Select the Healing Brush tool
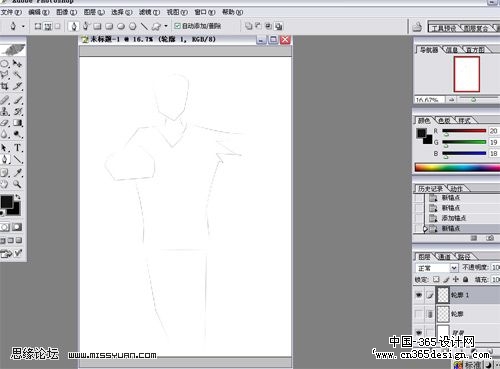 pyautogui.click(x=5, y=100)
